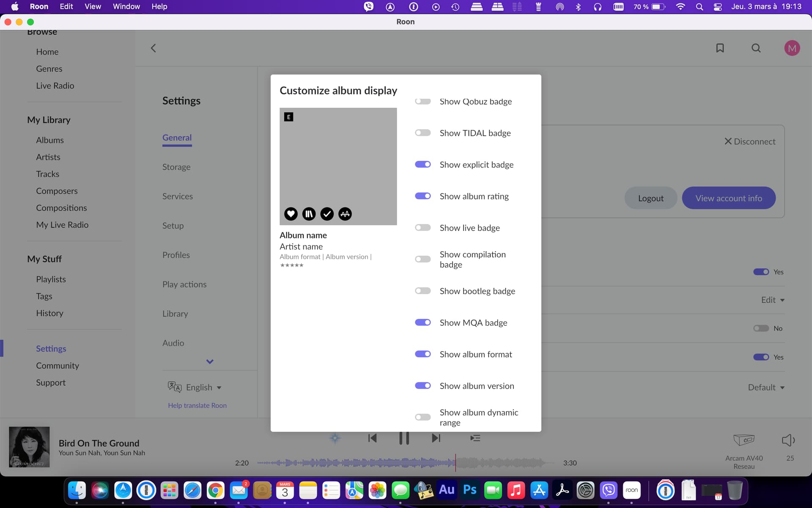Viewport: 812px width, 508px height.
Task: Open the View menu in menu bar
Action: pyautogui.click(x=93, y=7)
